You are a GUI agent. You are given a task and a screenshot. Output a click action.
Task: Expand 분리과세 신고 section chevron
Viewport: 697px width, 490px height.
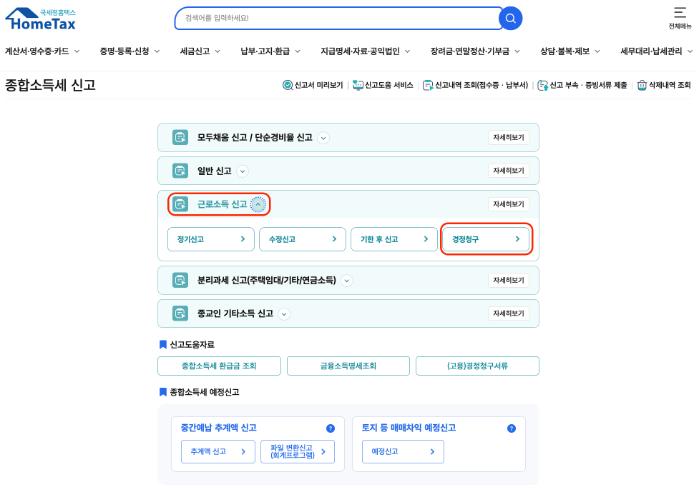(347, 281)
